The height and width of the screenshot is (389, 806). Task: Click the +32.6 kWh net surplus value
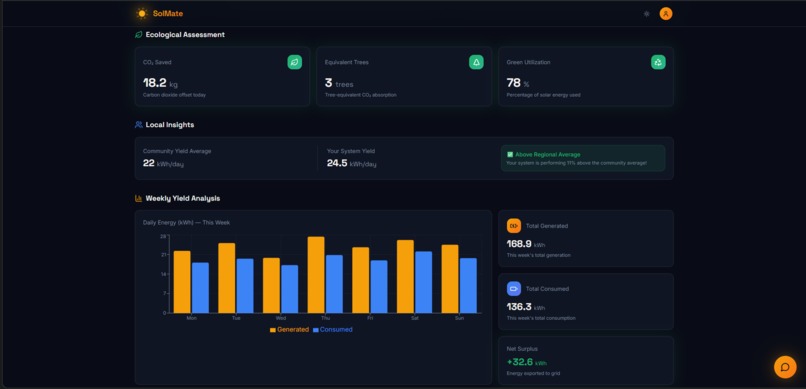527,362
